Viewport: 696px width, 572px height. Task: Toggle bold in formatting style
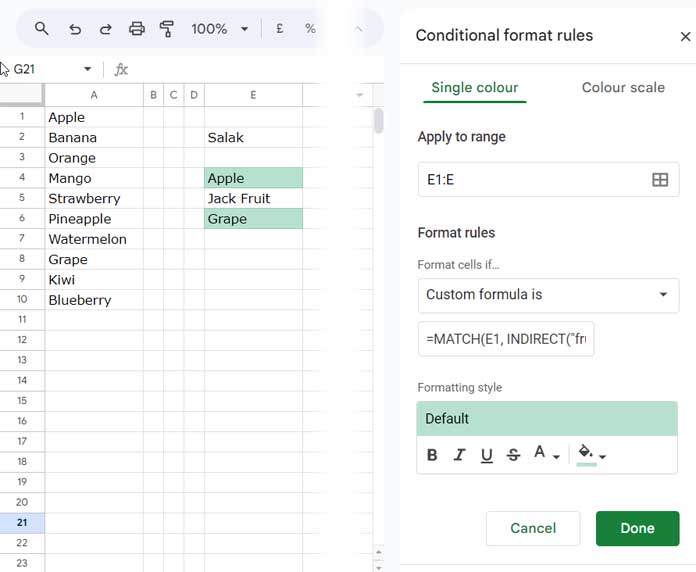432,455
